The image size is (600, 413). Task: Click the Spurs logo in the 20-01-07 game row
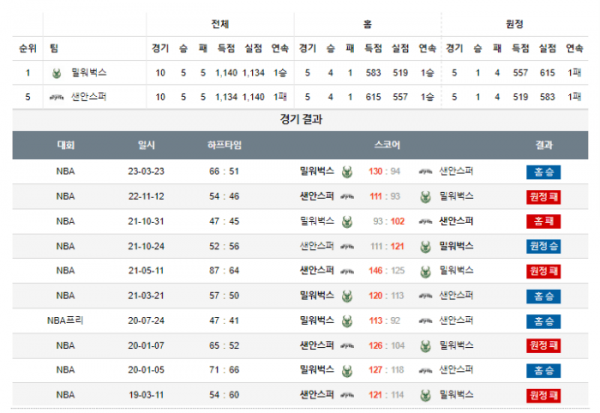coord(347,346)
